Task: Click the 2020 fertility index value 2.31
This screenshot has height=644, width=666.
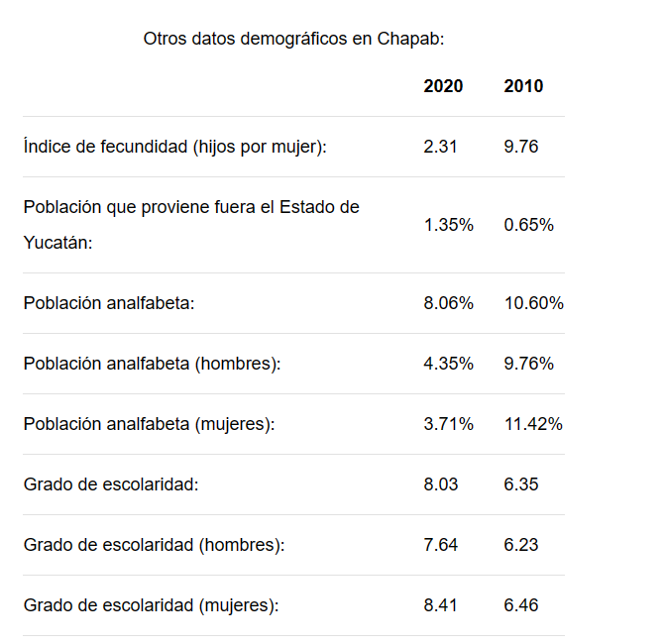Action: coord(440,147)
